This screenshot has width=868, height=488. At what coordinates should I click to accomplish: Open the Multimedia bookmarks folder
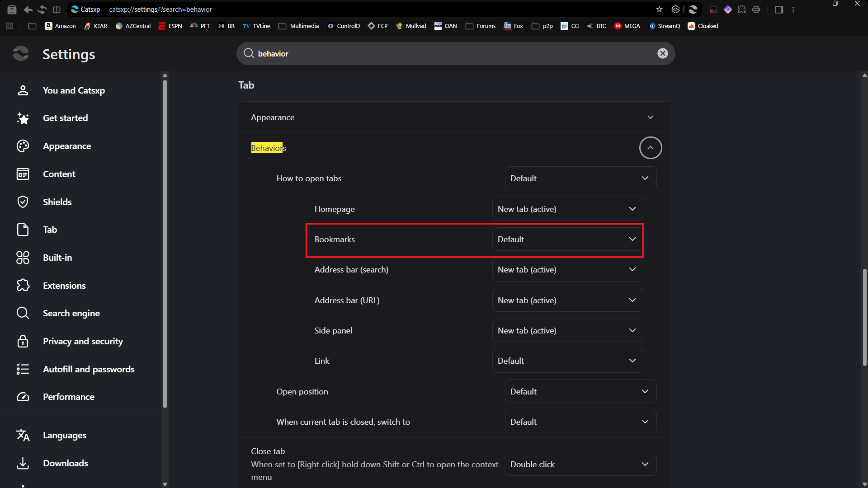(299, 26)
